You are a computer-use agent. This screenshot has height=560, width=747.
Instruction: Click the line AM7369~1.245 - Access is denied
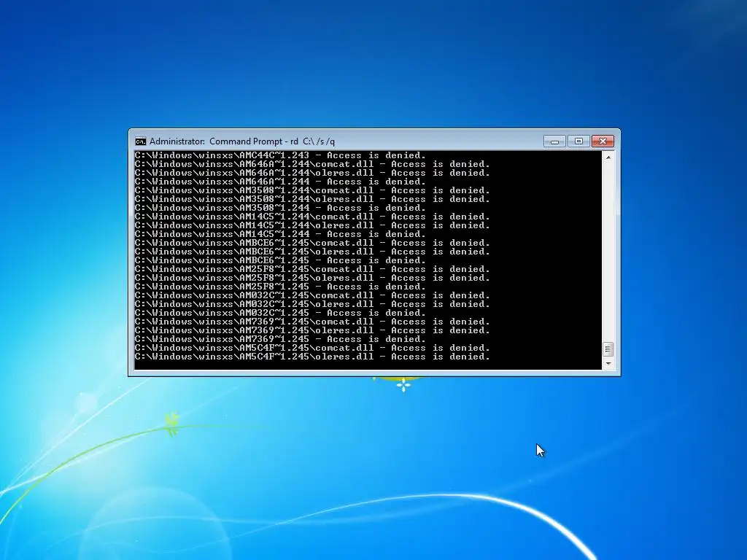coord(280,340)
